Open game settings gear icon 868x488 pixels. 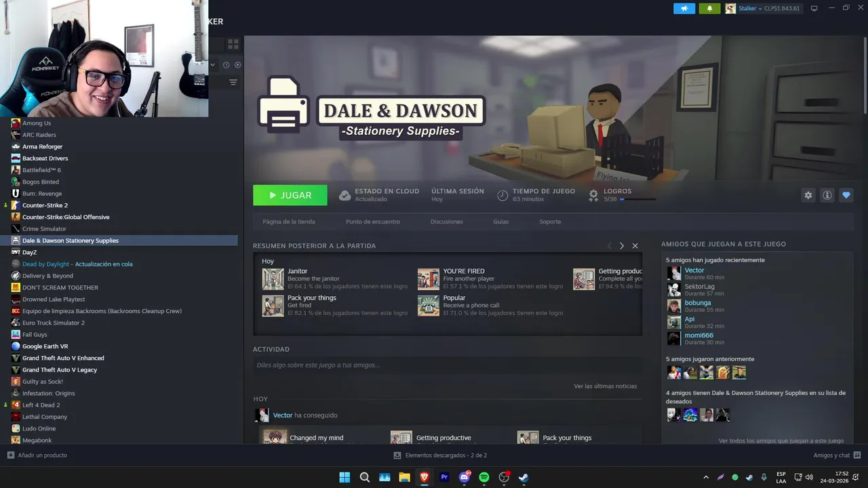pyautogui.click(x=808, y=195)
